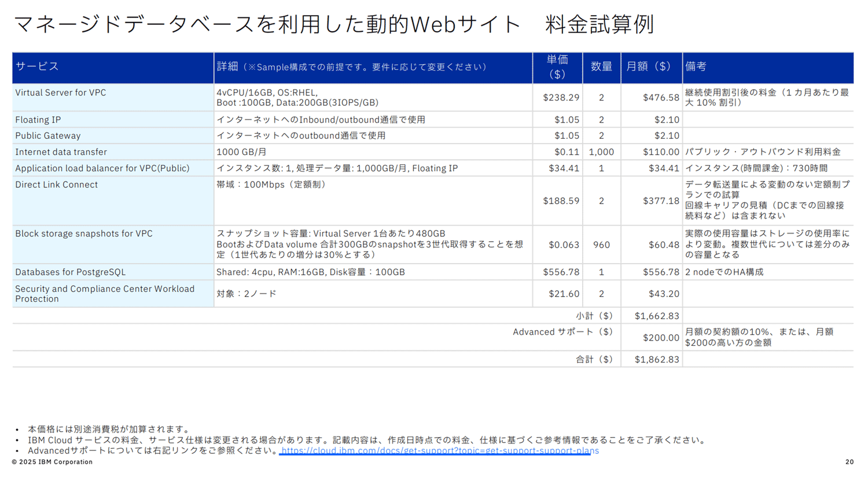
Task: Click the slide title text
Action: click(x=333, y=24)
